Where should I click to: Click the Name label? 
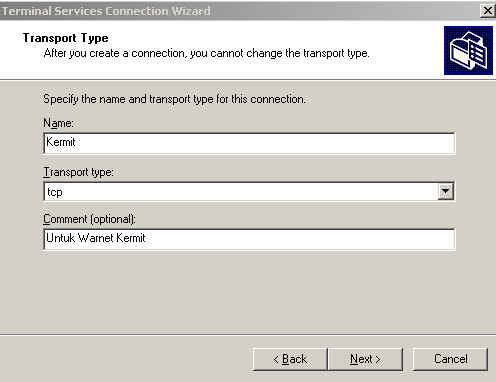[x=58, y=123]
